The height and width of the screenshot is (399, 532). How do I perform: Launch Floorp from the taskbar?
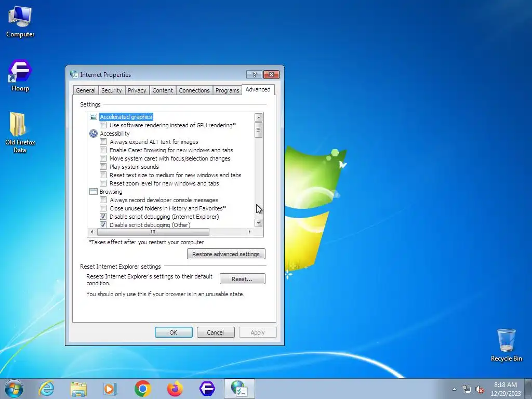pyautogui.click(x=207, y=389)
